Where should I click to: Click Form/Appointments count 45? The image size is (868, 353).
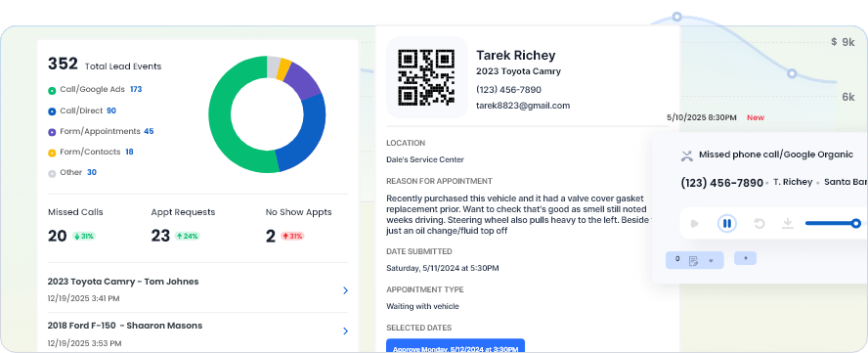[149, 131]
